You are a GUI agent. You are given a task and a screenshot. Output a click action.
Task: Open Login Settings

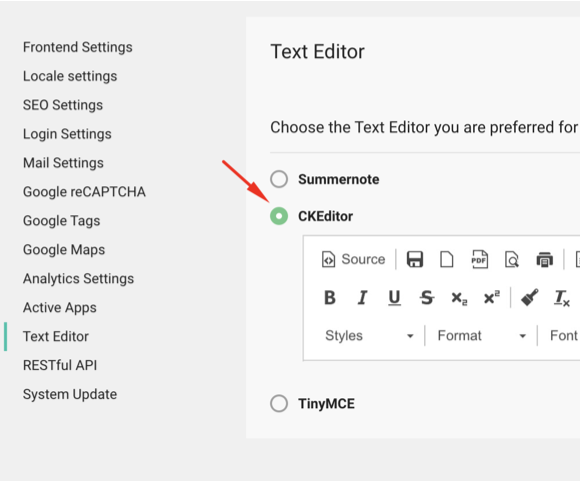click(x=67, y=134)
